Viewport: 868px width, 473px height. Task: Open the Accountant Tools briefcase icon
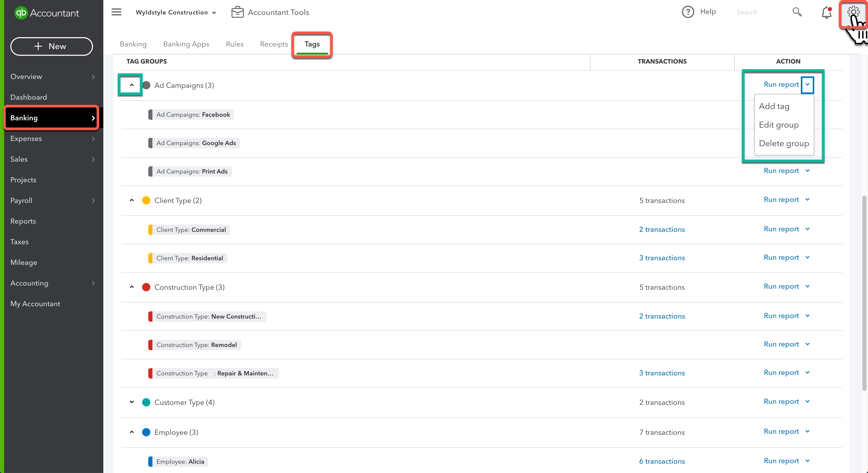pyautogui.click(x=238, y=12)
